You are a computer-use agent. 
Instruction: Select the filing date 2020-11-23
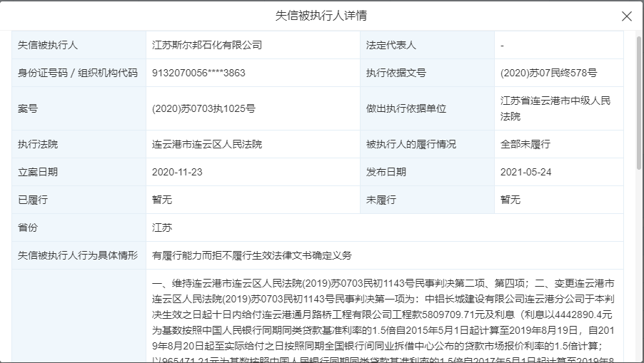coord(177,172)
